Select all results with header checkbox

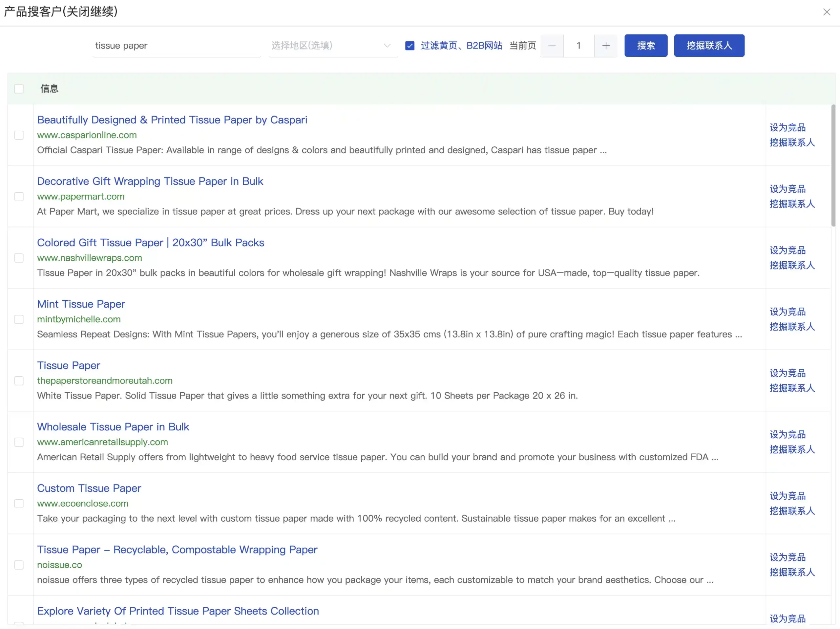(19, 89)
